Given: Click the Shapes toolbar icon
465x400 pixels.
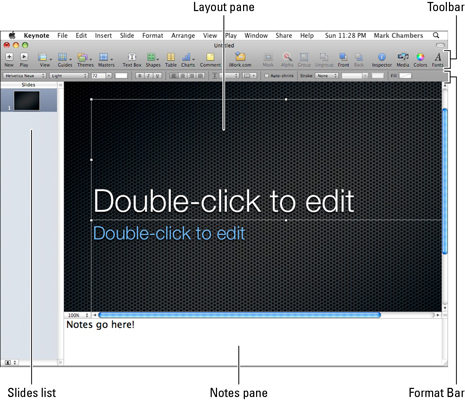Looking at the screenshot, I should (x=152, y=57).
